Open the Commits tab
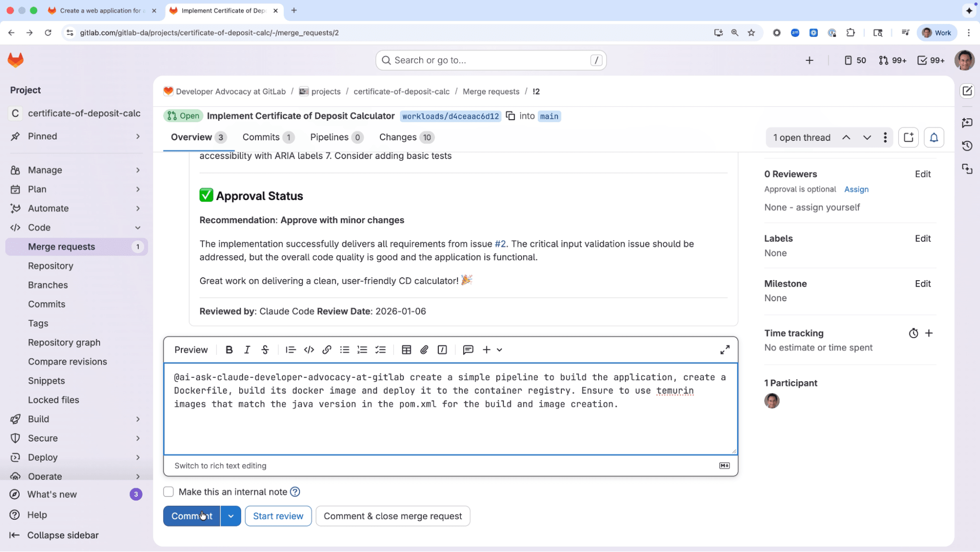 click(261, 137)
